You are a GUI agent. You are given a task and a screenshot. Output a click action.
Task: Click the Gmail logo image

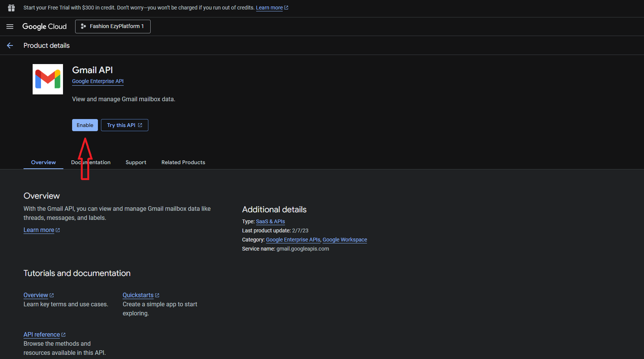pyautogui.click(x=48, y=79)
